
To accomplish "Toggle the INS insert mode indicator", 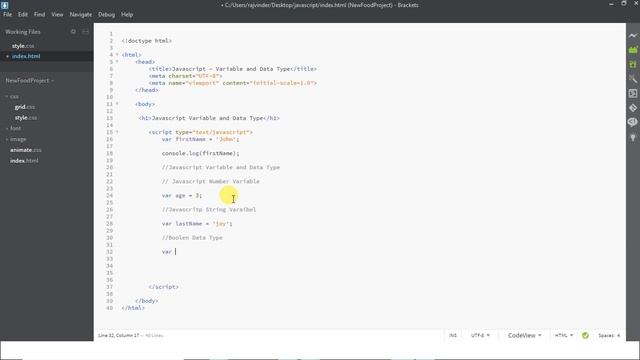I will click(453, 335).
